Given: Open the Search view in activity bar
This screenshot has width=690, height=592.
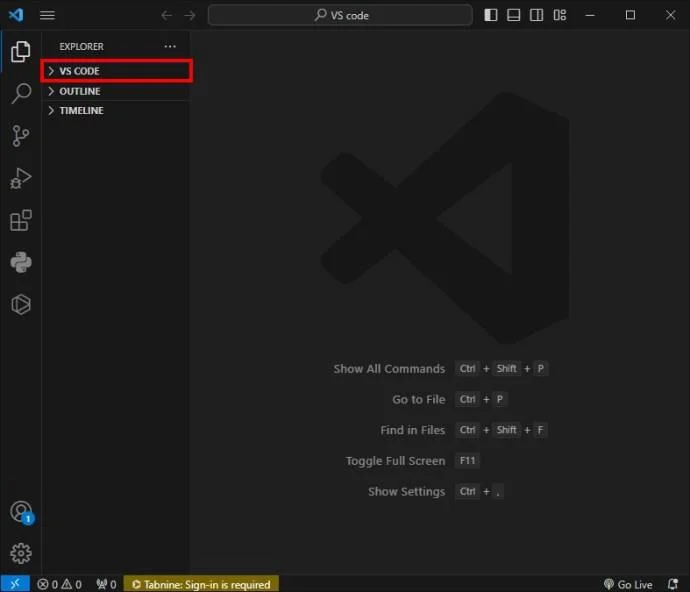Looking at the screenshot, I should tap(21, 93).
